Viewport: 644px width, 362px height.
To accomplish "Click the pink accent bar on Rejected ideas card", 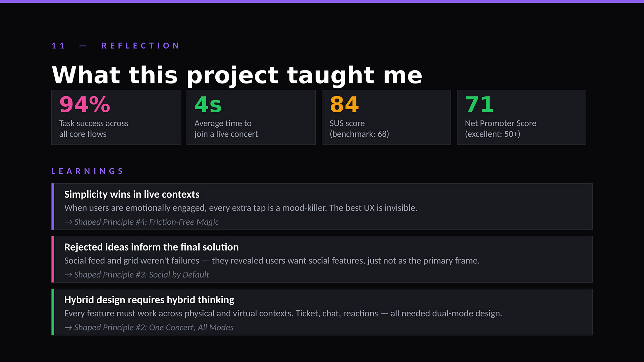I will tap(53, 259).
